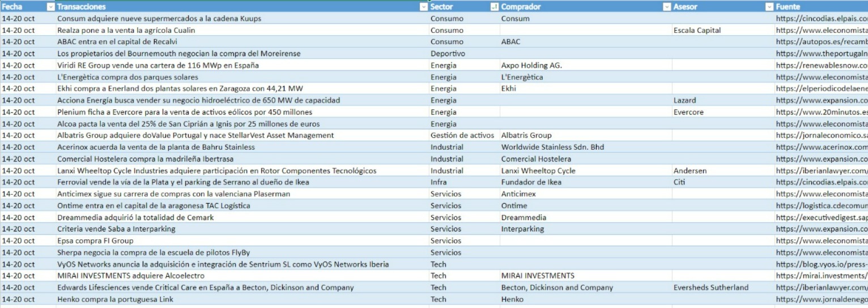
Task: Open the elperiodicodelaenergia link for Ekhi row
Action: pyautogui.click(x=822, y=88)
